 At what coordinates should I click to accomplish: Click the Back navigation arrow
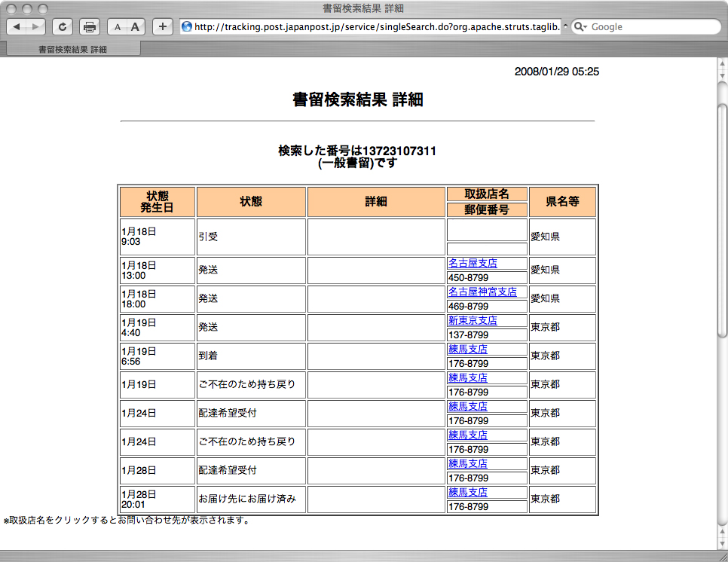tap(17, 27)
